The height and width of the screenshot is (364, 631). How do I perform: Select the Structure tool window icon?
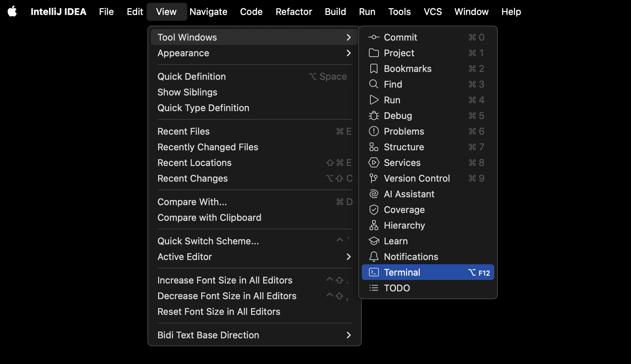374,147
